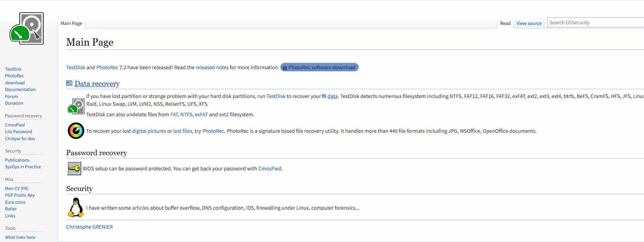
Task: Open the Data recovery heading link
Action: (97, 84)
